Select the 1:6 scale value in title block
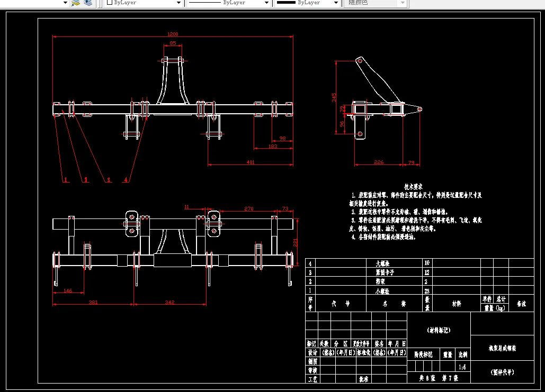 click(462, 367)
